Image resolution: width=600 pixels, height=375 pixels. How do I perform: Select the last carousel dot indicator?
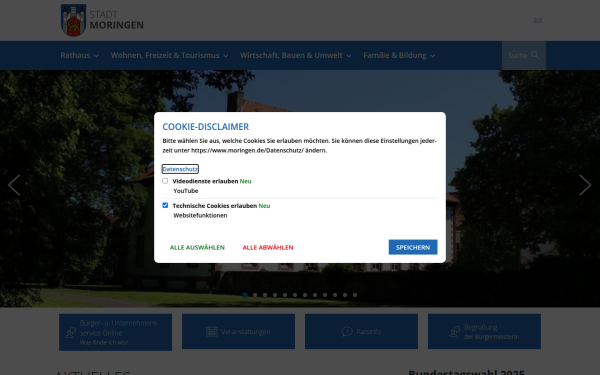(x=355, y=295)
